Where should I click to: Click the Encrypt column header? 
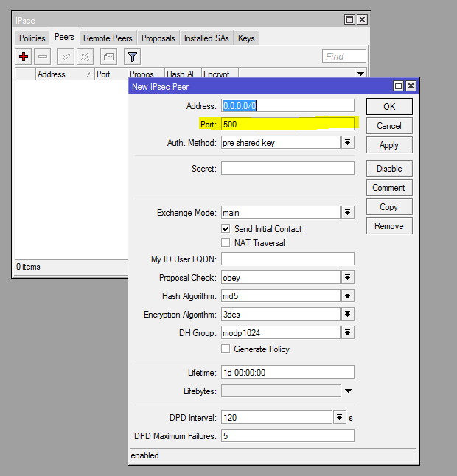pyautogui.click(x=220, y=74)
